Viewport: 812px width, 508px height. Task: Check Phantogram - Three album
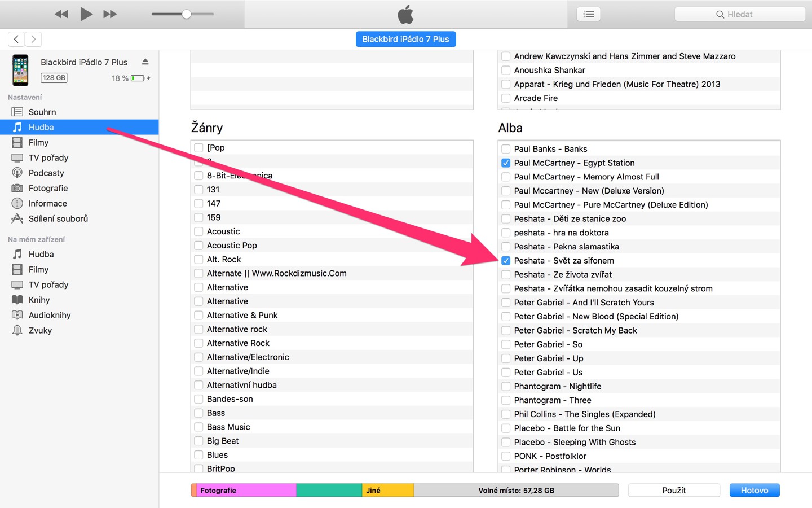click(506, 400)
